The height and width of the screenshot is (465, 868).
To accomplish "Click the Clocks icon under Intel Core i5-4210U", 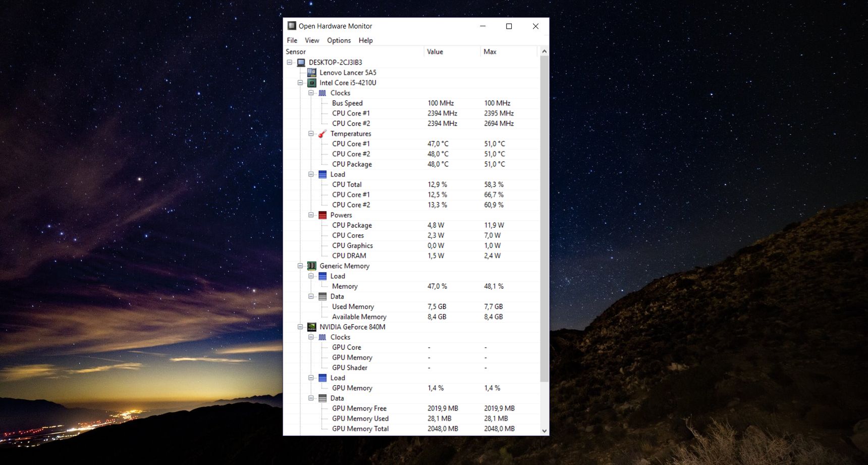I will [x=322, y=93].
